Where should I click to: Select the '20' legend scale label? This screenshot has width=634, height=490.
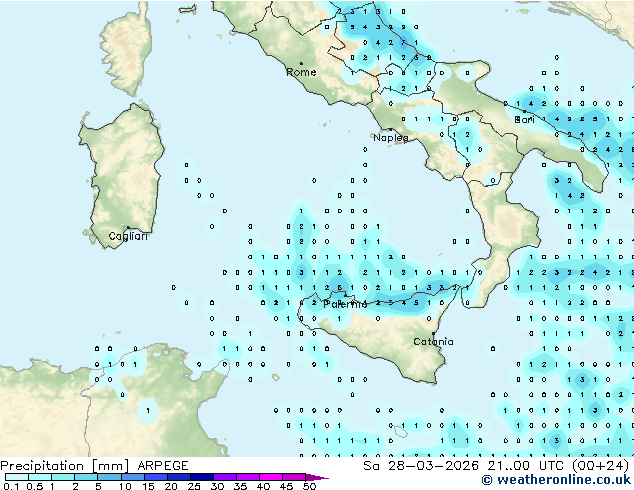click(x=171, y=486)
